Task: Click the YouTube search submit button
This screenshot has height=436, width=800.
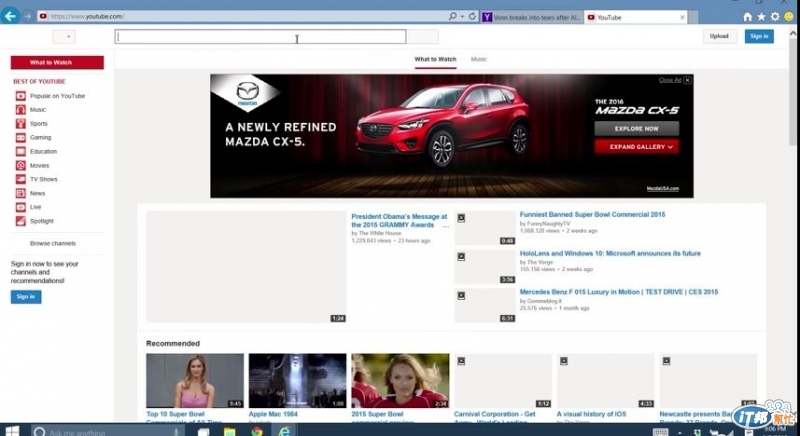Action: click(422, 36)
